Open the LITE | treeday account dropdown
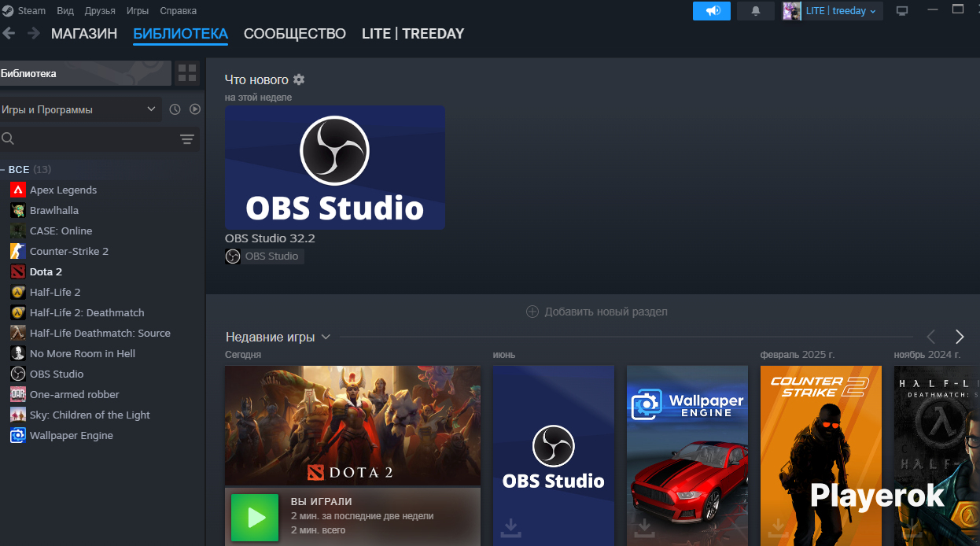Image resolution: width=980 pixels, height=546 pixels. (841, 11)
